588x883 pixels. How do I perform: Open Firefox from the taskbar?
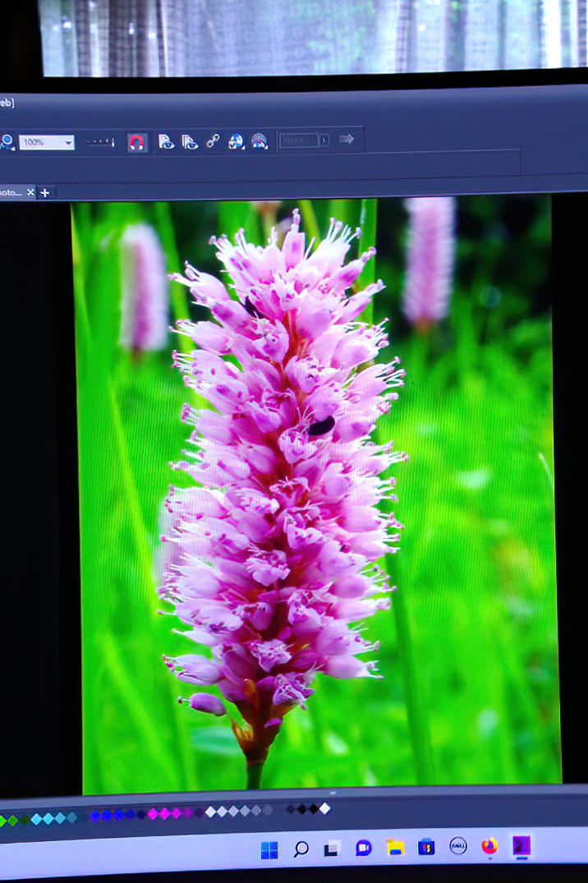489,846
